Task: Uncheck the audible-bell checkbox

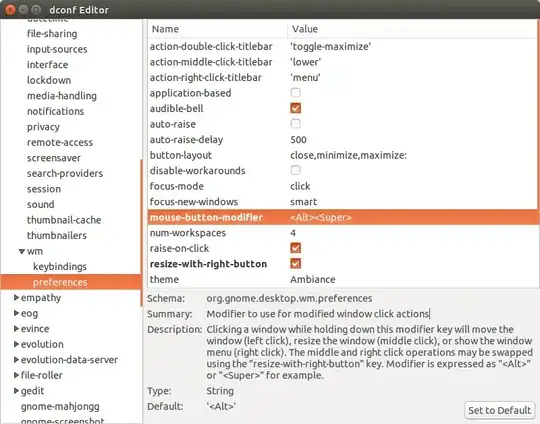Action: tap(295, 108)
